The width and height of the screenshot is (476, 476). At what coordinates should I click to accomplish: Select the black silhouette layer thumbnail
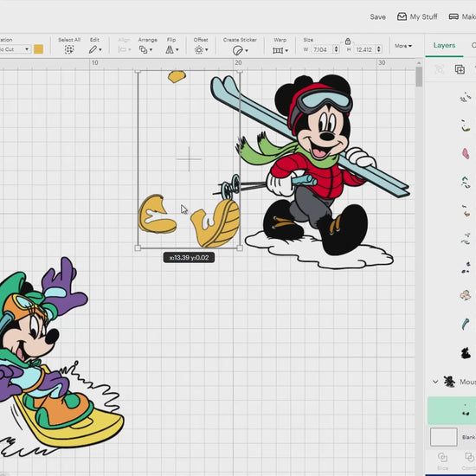pyautogui.click(x=466, y=353)
